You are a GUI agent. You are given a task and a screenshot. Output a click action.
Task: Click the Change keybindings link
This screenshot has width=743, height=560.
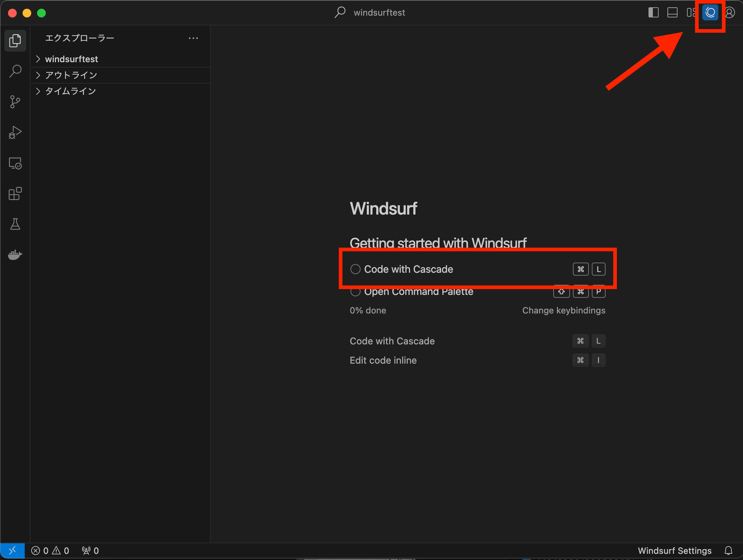563,311
